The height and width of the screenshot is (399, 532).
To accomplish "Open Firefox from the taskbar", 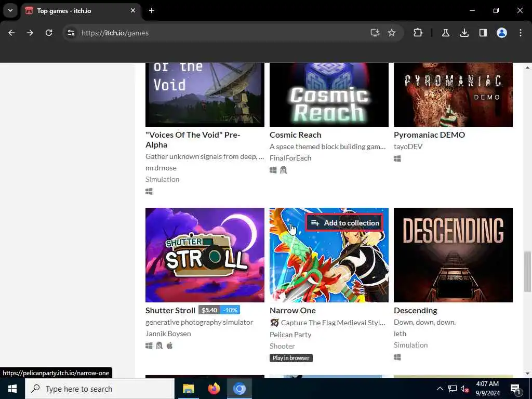I will [214, 389].
